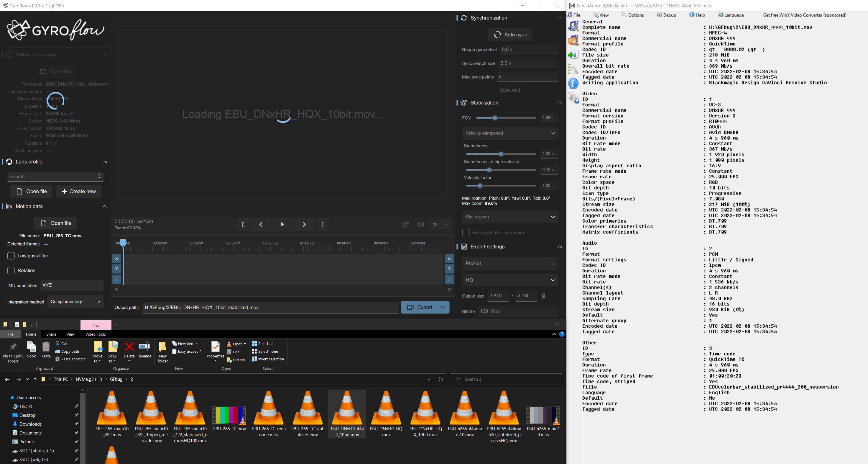Toggle the motion data overlay icon near playback controls

pos(406,224)
